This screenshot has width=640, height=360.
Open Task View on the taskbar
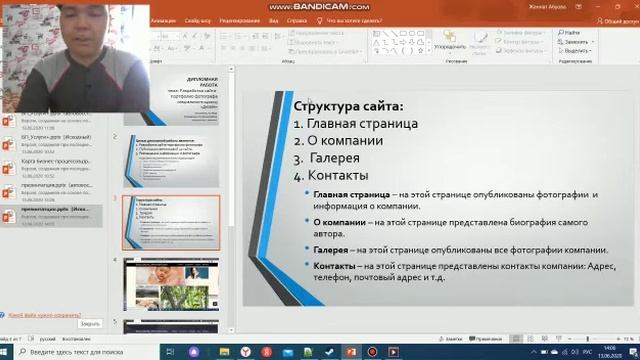(170, 352)
